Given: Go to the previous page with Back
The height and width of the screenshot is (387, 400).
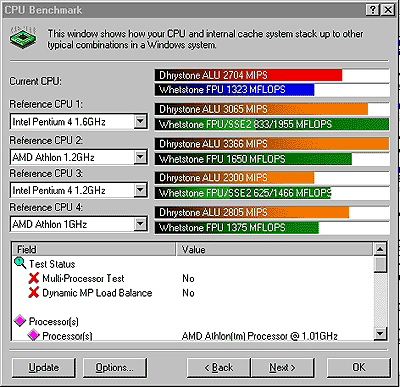Looking at the screenshot, I should click(219, 368).
